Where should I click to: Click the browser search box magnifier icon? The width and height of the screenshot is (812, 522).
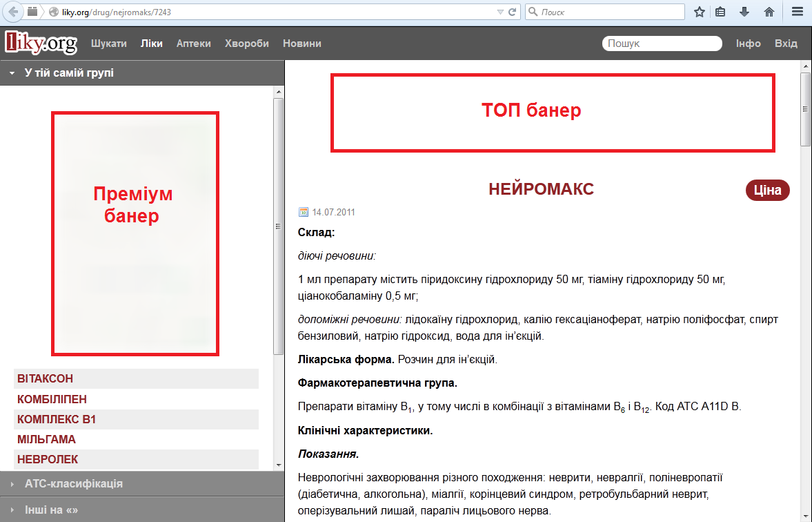(533, 12)
